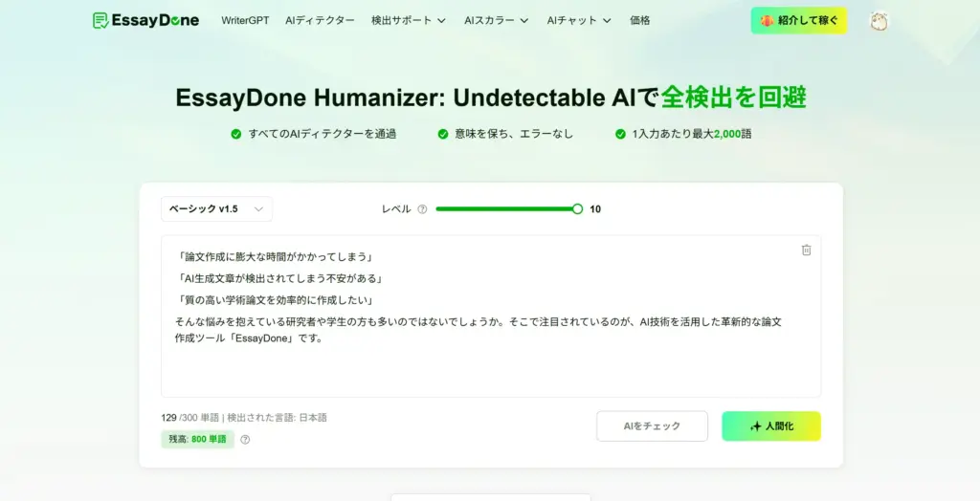Open the user avatar profile icon

click(x=879, y=21)
